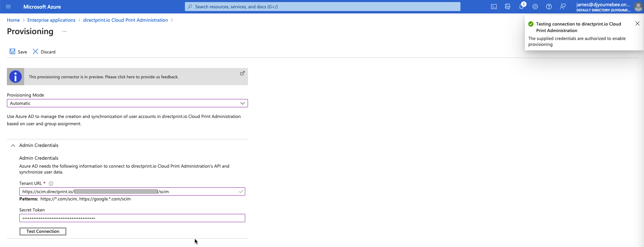Discard the provisioning changes
Image resolution: width=644 pixels, height=247 pixels.
point(44,52)
